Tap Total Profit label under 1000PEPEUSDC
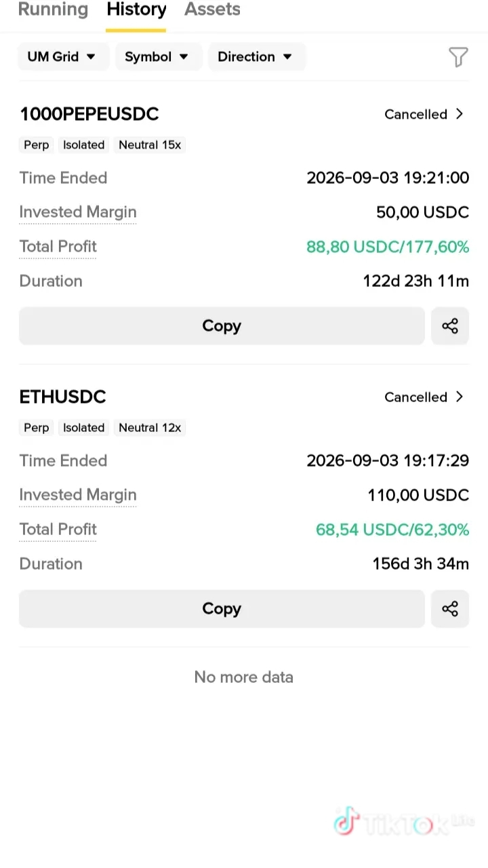The width and height of the screenshot is (488, 868). pos(58,247)
